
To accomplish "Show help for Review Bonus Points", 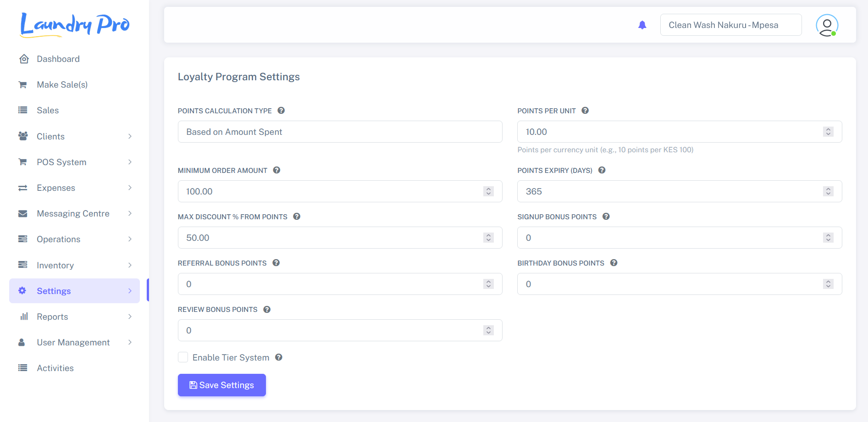I will tap(267, 310).
